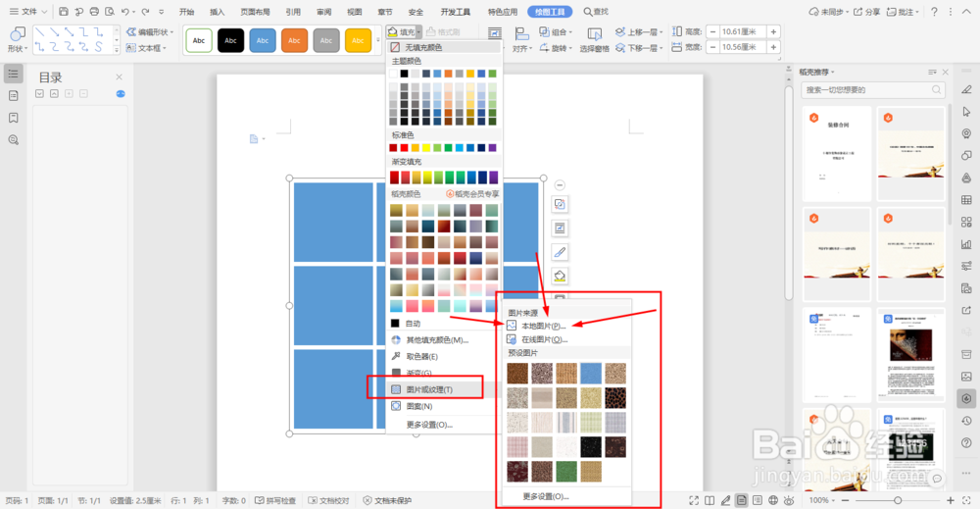Click the selection arrow icon in the right sidebar
Viewport: 980px width, 509px height.
click(967, 111)
